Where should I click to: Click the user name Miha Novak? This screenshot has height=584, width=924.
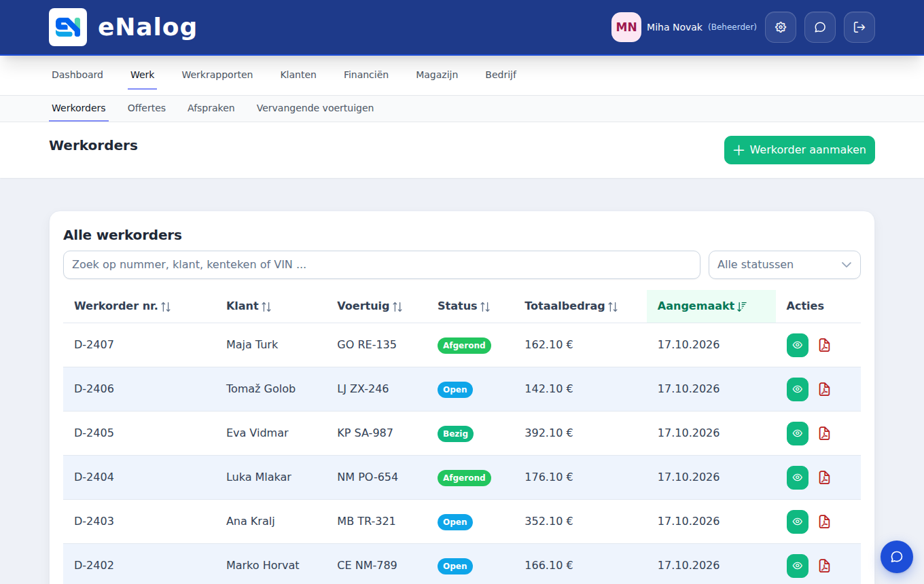tap(675, 27)
